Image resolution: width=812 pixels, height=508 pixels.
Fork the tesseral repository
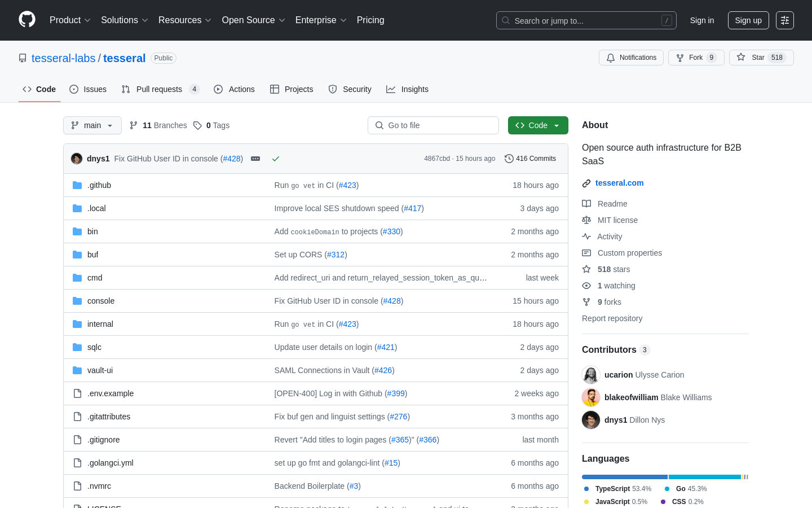696,58
